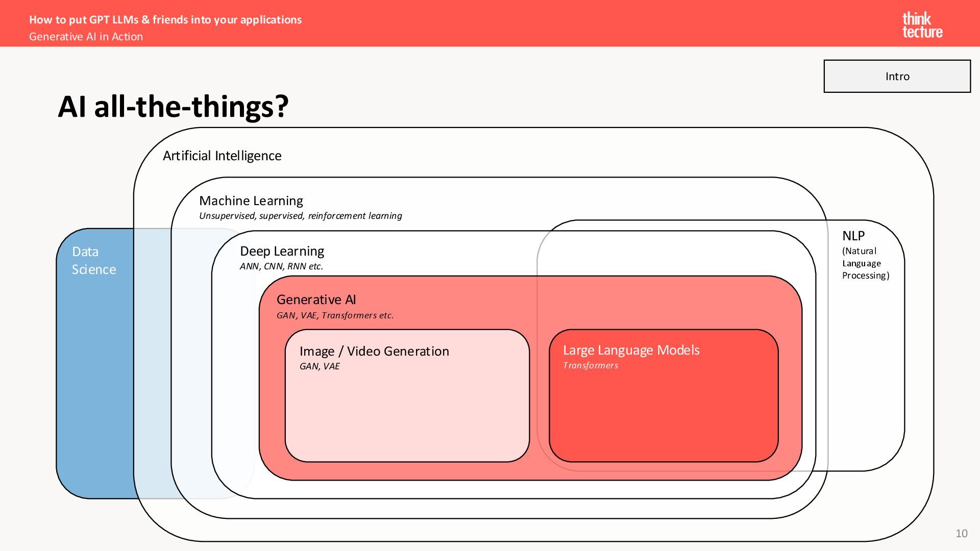Image resolution: width=980 pixels, height=551 pixels.
Task: Click the 'Machine Learning' label
Action: [x=251, y=201]
